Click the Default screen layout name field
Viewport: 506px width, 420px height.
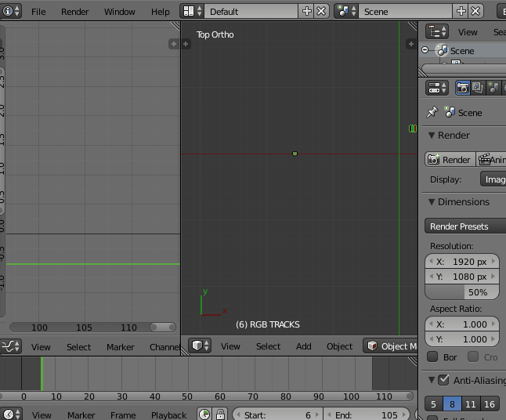(251, 11)
